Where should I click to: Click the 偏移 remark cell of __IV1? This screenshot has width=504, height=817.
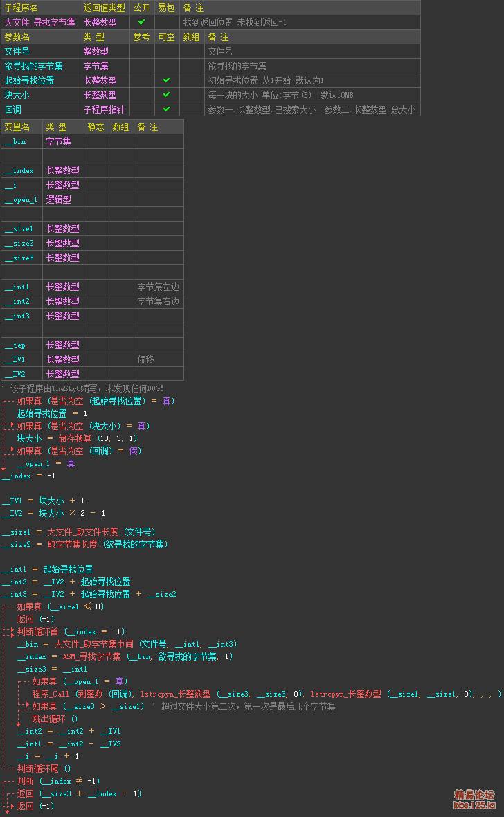pyautogui.click(x=158, y=359)
